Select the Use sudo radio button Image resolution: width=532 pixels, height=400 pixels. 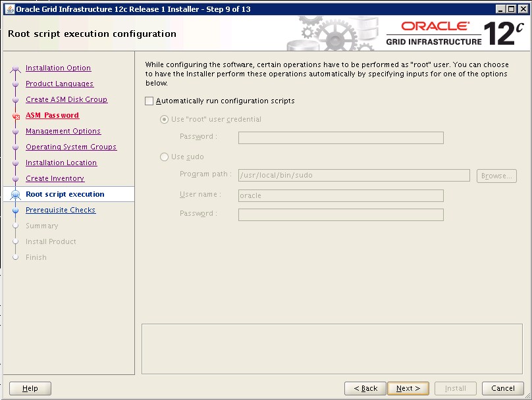pyautogui.click(x=164, y=157)
